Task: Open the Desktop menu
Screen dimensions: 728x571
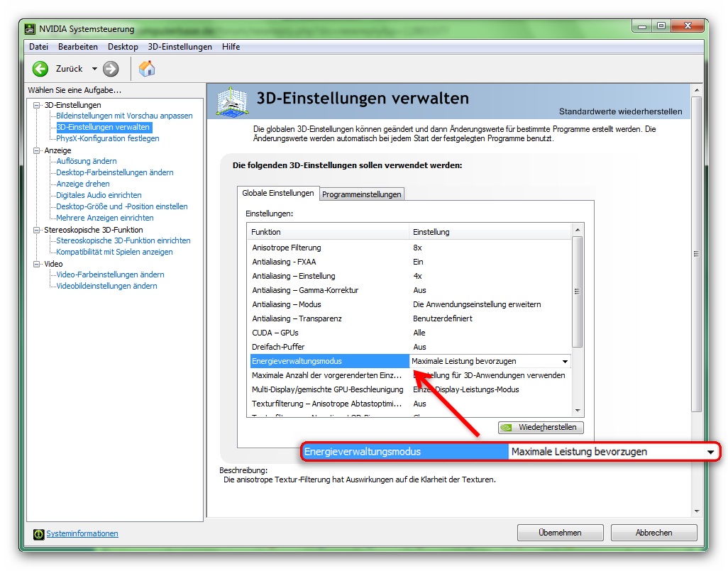Action: [123, 47]
